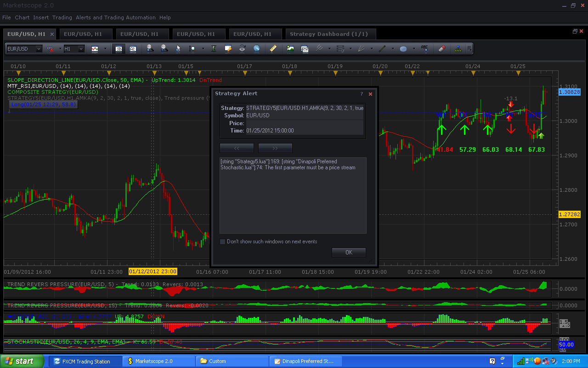Toggle the bid price mode icon
588x368 pixels.
click(x=119, y=48)
